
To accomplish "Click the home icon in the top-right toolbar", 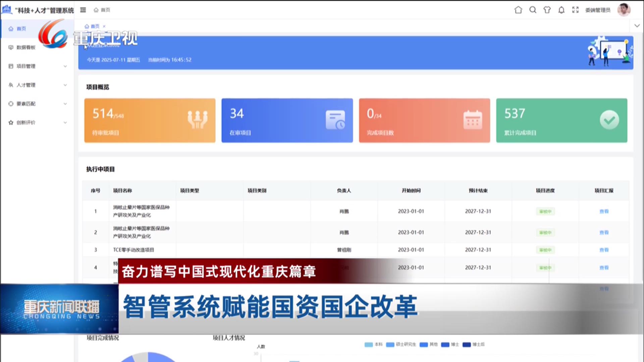I will point(518,10).
